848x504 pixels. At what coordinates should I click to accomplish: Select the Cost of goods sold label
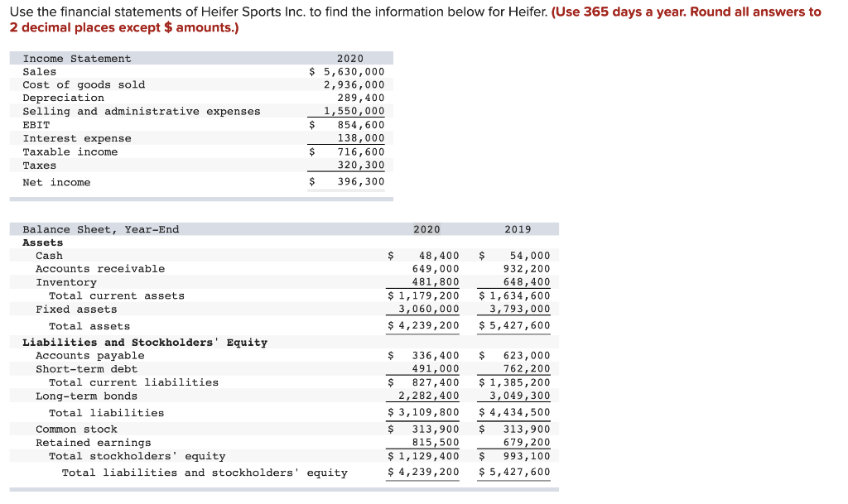click(84, 84)
